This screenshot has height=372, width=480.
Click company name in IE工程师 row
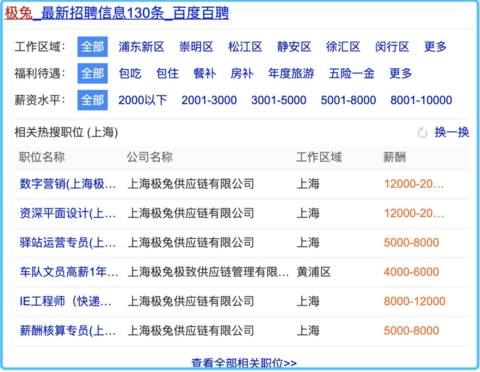pyautogui.click(x=191, y=301)
